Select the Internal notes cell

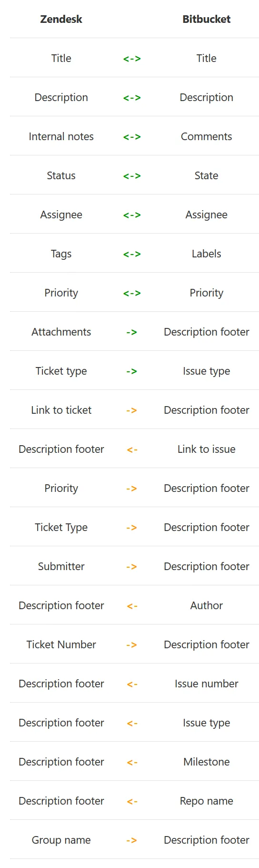tap(61, 136)
